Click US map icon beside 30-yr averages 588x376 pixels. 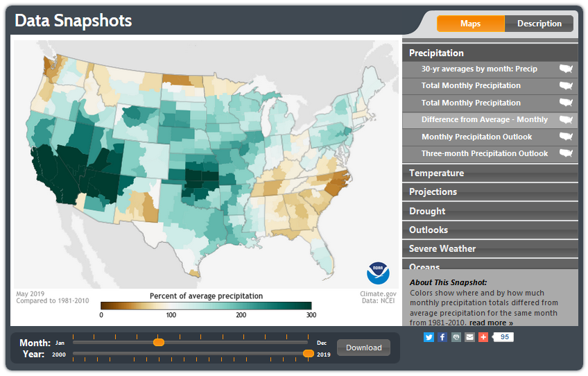coord(567,69)
